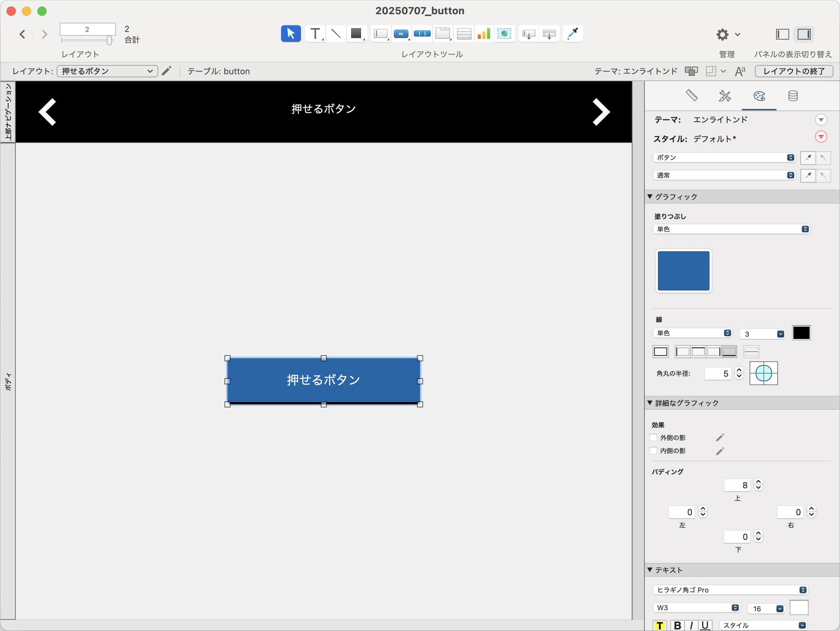Open the gear Manage menu
The height and width of the screenshot is (631, 840).
point(728,35)
